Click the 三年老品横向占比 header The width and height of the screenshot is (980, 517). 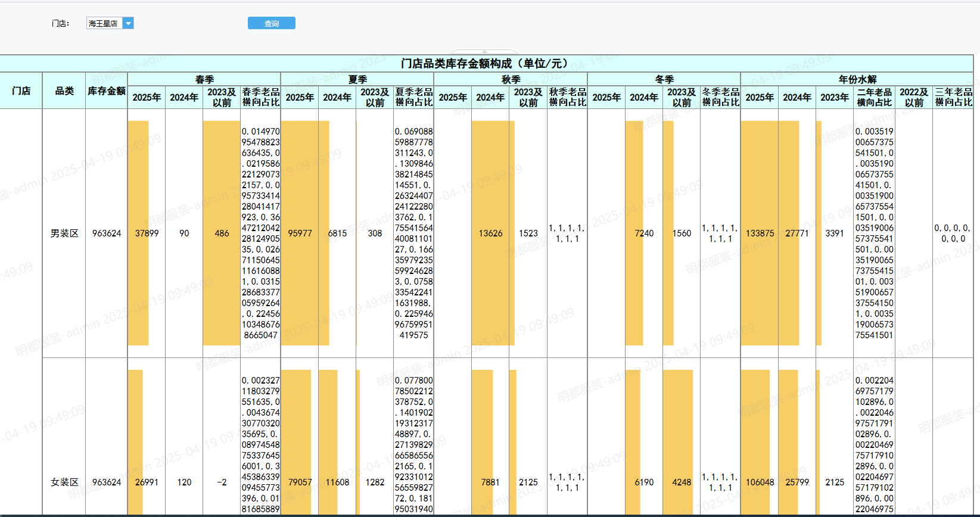pos(953,97)
